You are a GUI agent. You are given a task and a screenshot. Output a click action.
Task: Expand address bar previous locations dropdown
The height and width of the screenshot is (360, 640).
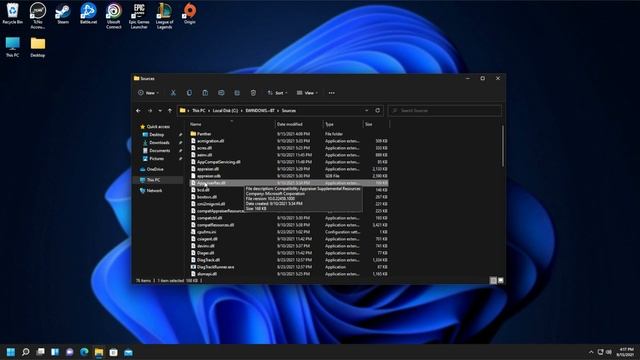click(x=367, y=111)
